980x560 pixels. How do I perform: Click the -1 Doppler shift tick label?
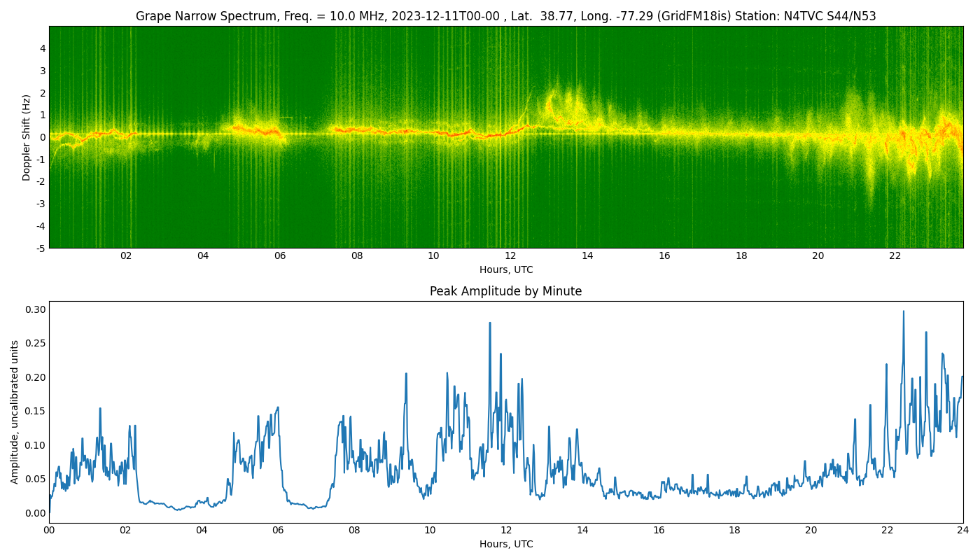41,159
